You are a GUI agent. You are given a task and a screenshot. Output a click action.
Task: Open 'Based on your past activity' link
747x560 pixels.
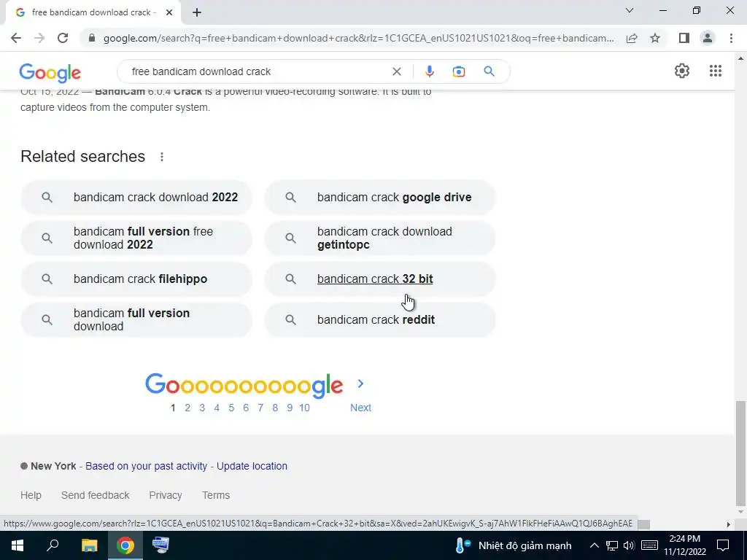point(146,466)
